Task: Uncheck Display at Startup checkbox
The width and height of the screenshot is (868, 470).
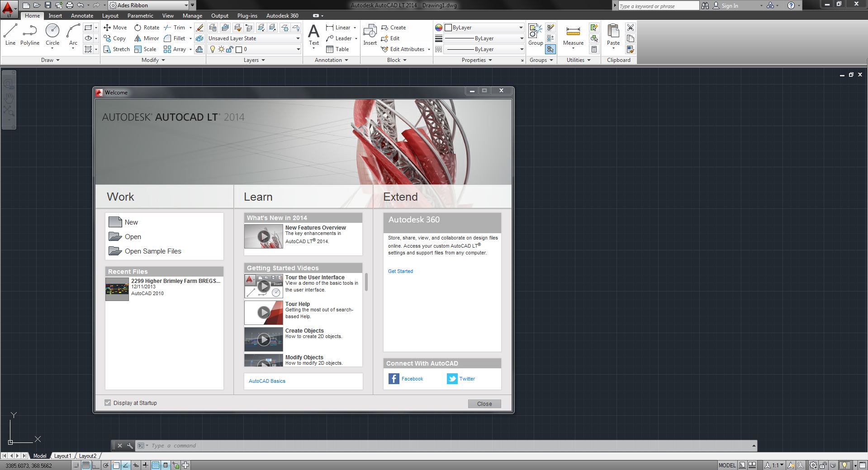Action: 108,403
